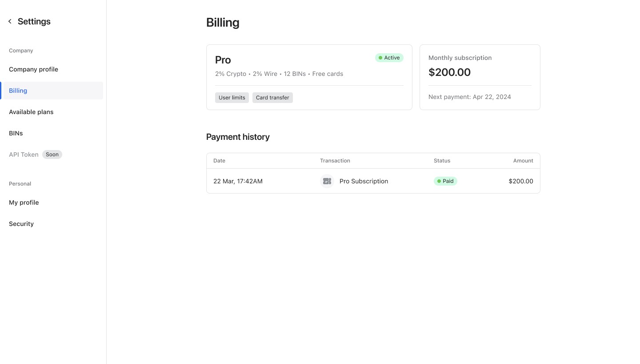Open the Security settings
Screen dimensions: 640x364
[21, 224]
